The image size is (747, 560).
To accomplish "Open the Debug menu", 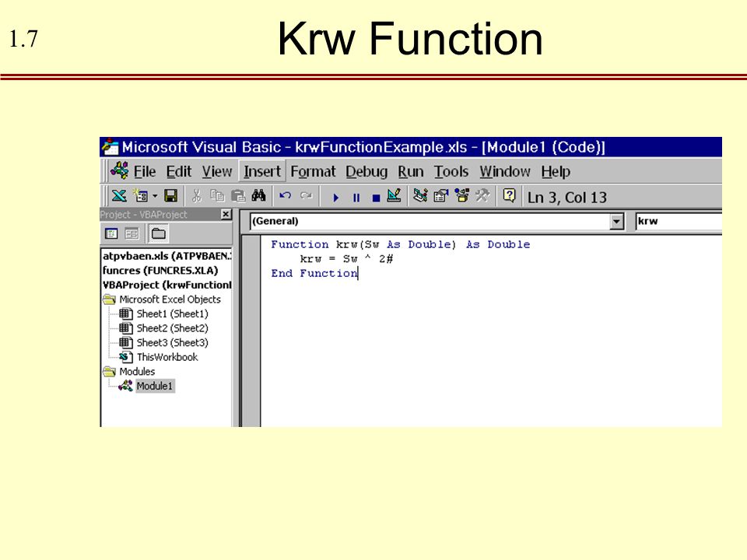I will tap(366, 171).
